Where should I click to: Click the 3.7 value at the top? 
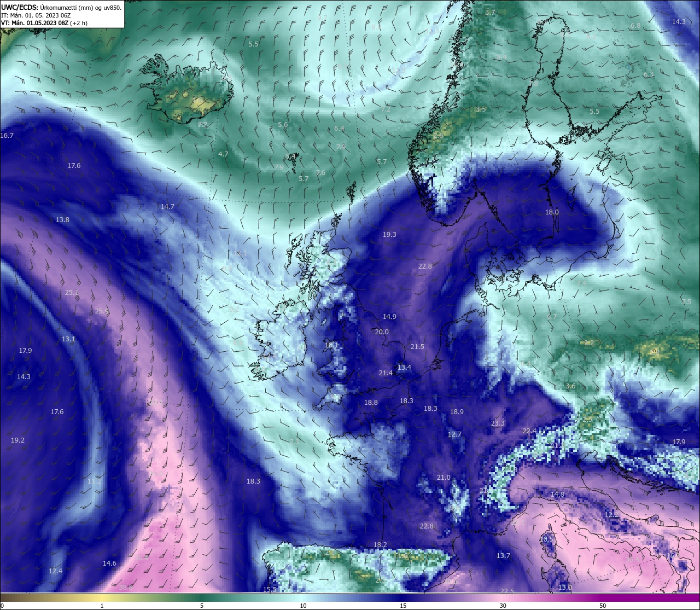pyautogui.click(x=490, y=12)
